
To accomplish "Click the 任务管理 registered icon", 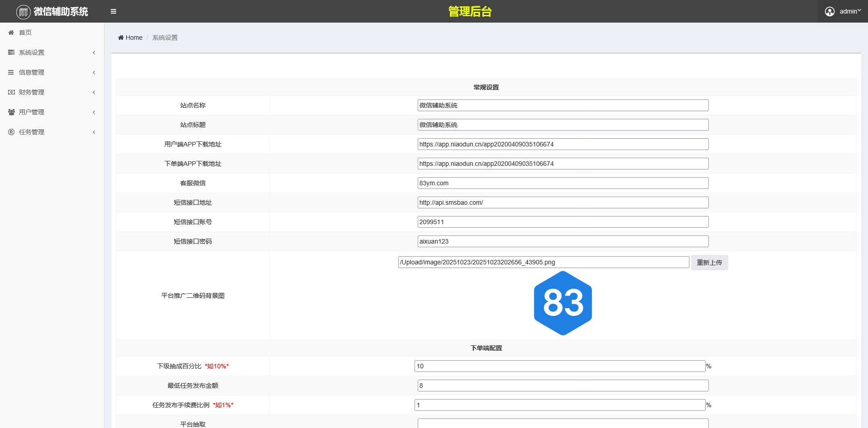I will [11, 132].
